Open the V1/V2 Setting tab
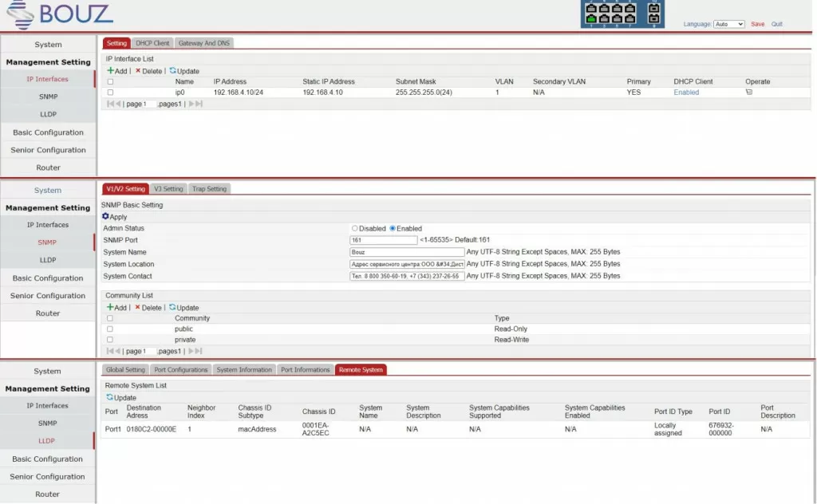 coord(125,189)
